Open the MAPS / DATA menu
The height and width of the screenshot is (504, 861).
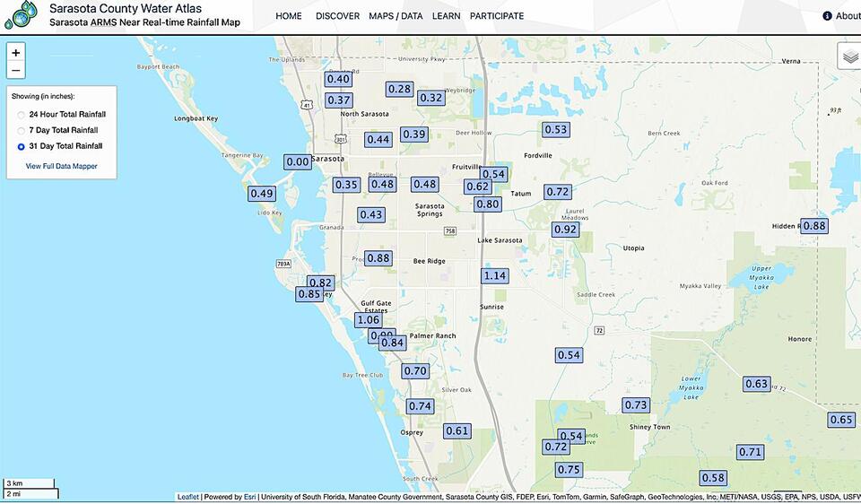pyautogui.click(x=396, y=16)
